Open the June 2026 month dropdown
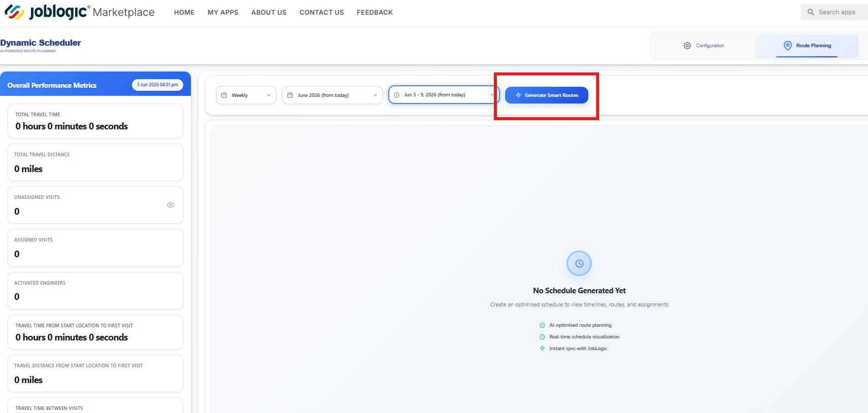 (x=332, y=95)
